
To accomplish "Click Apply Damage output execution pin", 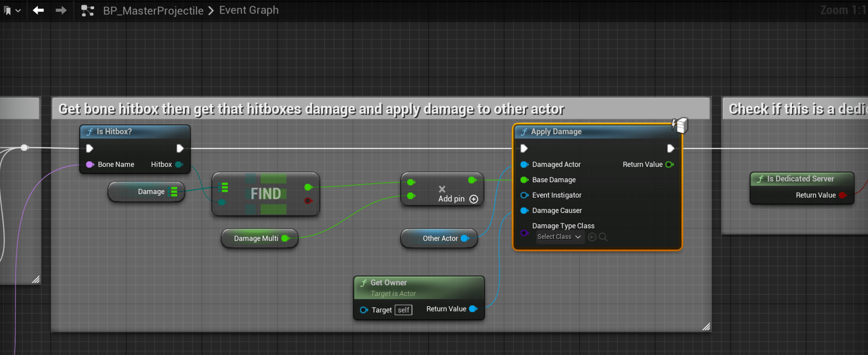I will pyautogui.click(x=670, y=148).
